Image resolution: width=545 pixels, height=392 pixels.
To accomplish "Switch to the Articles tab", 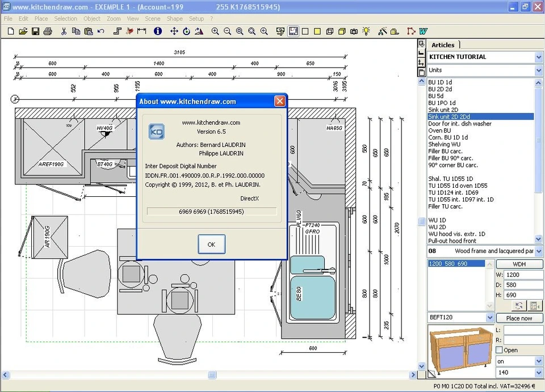I will point(443,45).
